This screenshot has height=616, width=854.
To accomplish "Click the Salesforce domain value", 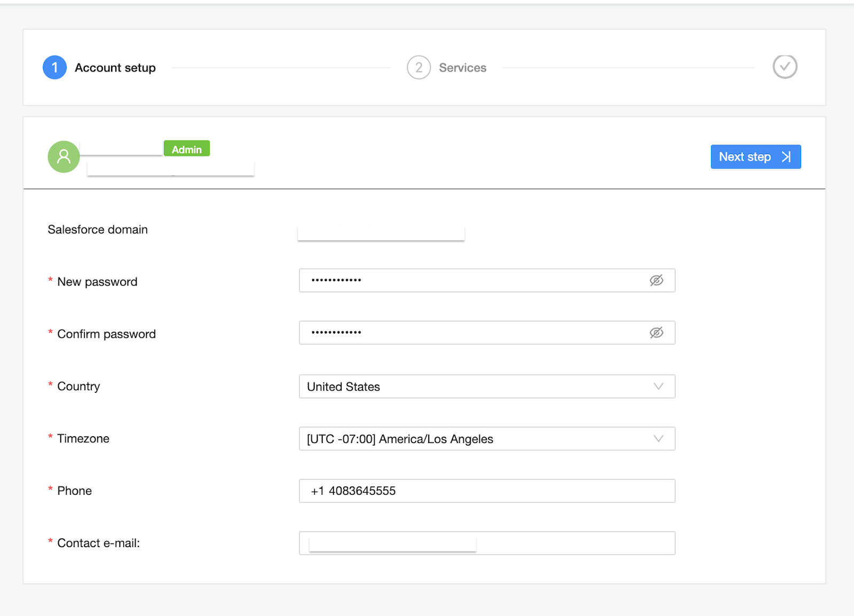I will [x=381, y=233].
